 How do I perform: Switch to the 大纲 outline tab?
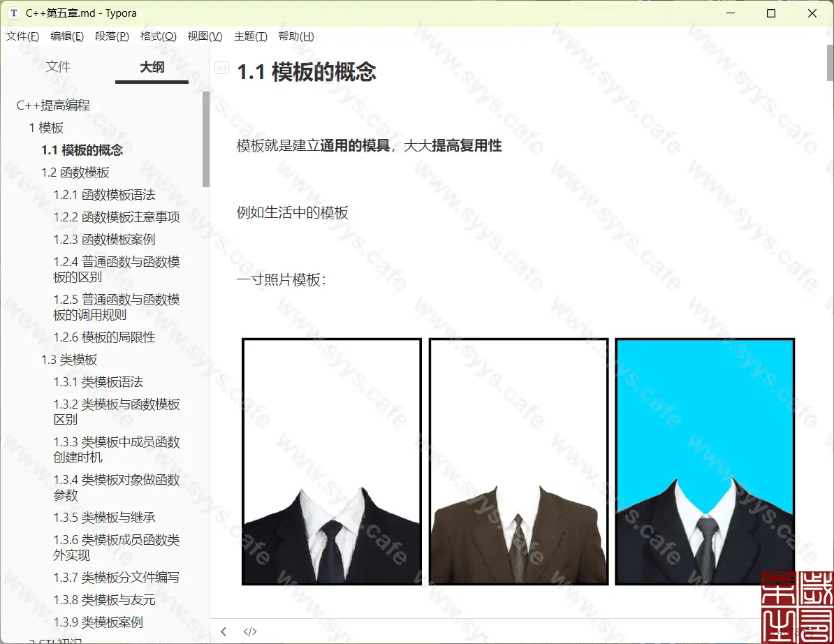click(151, 66)
